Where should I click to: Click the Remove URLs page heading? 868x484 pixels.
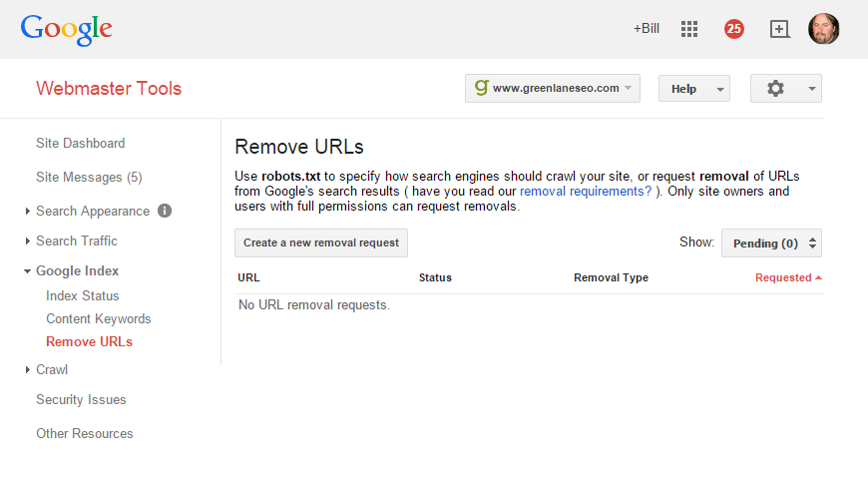(299, 147)
